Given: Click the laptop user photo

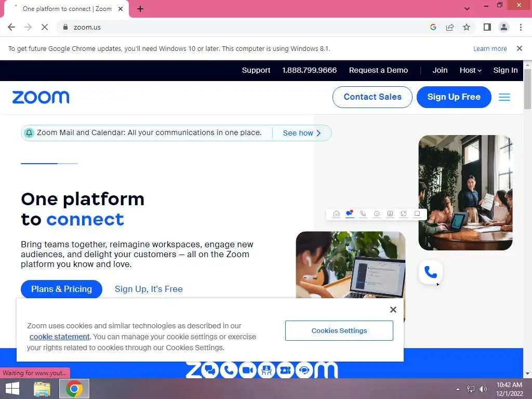Looking at the screenshot, I should (351, 265).
